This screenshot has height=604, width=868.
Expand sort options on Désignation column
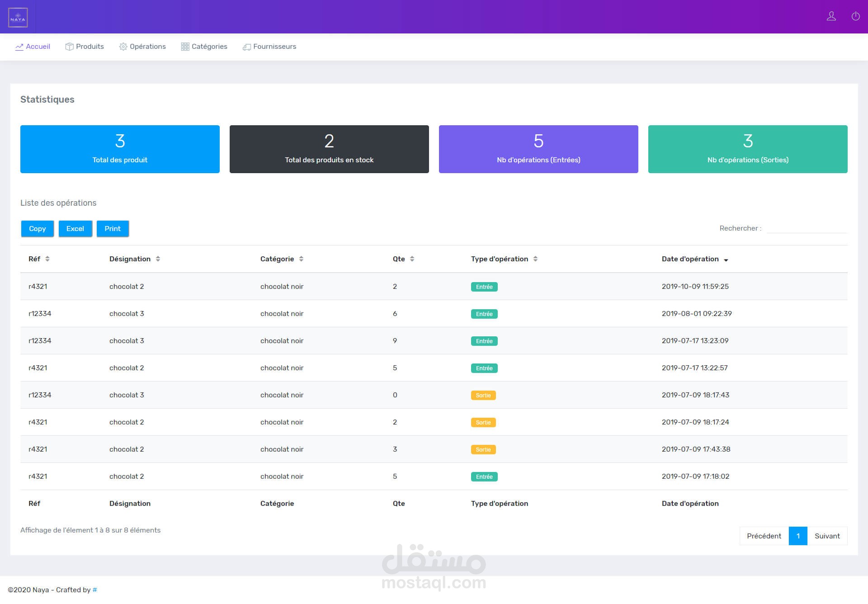tap(158, 259)
